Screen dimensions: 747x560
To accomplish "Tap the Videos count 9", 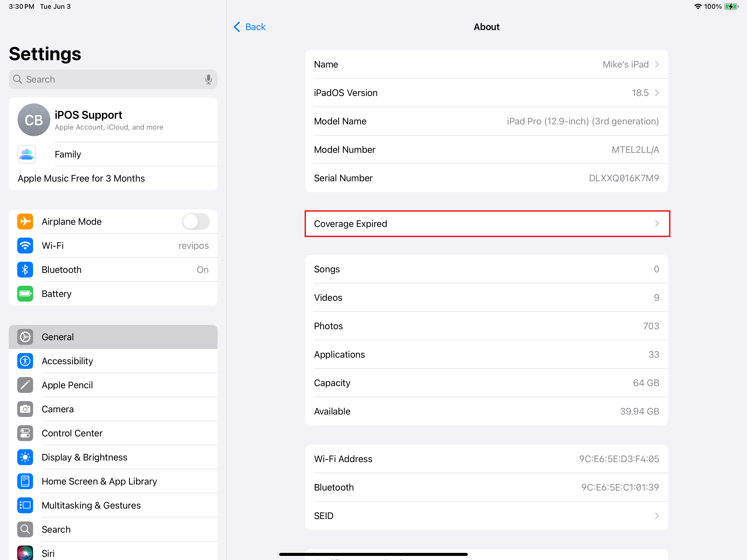I will pyautogui.click(x=656, y=297).
